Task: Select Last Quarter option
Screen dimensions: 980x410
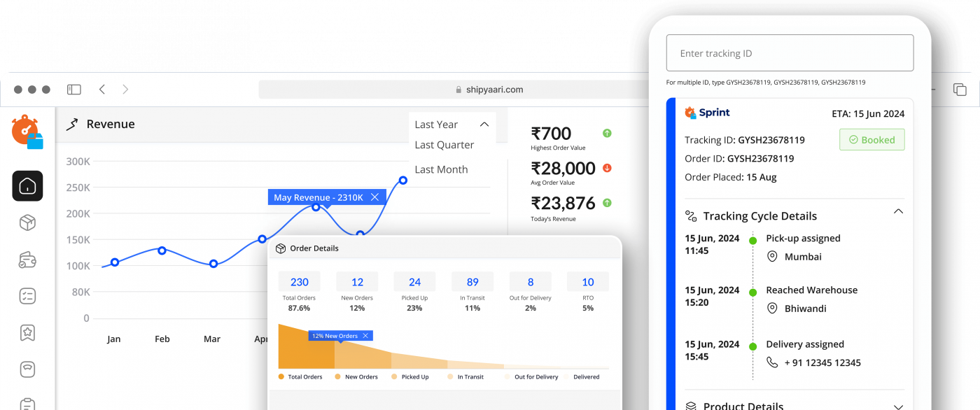Action: click(444, 145)
